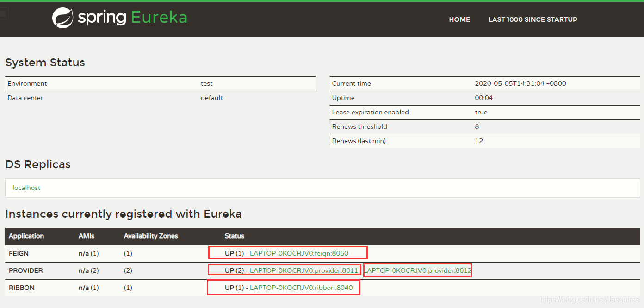This screenshot has width=644, height=308.
Task: Click the Renews threshold label
Action: 359,126
